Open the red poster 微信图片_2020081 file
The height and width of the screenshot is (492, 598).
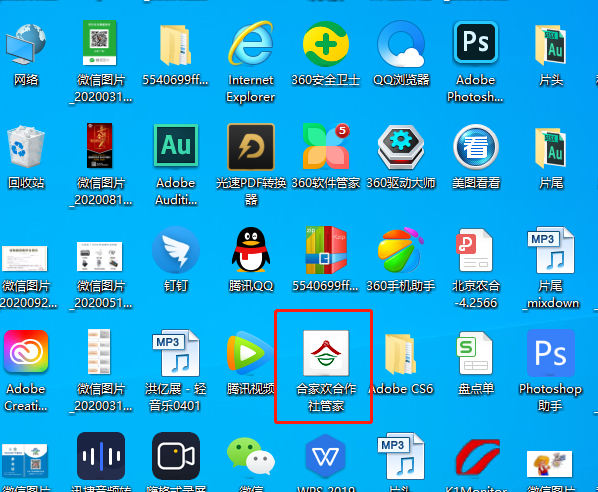point(100,145)
